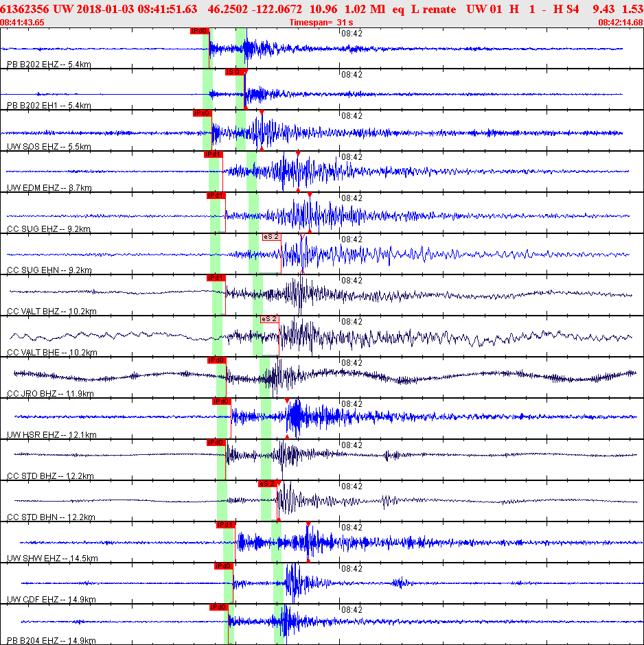Select the iPd0 pick on PB B202 EHZ
This screenshot has height=645, width=644.
click(x=200, y=31)
